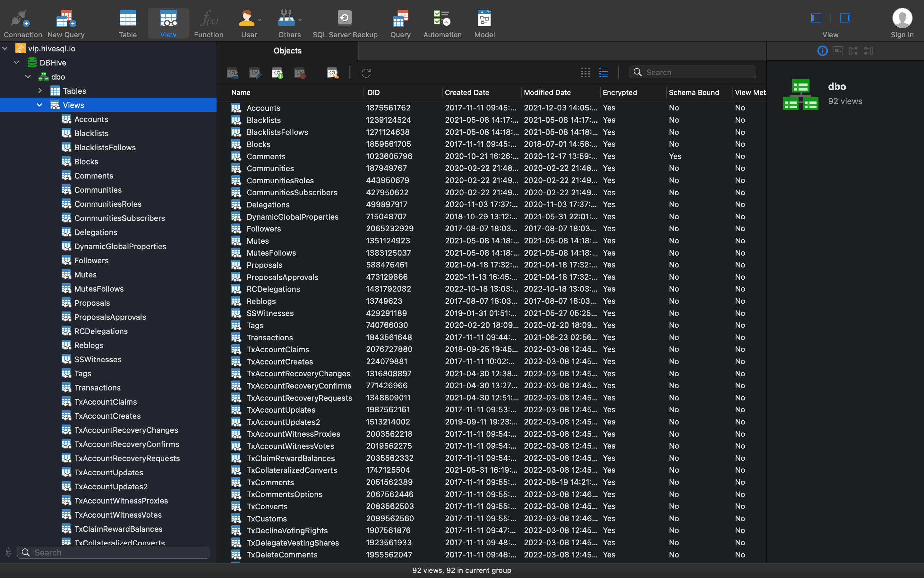Click the Sign In avatar
Viewport: 924px width, 578px height.
click(902, 18)
